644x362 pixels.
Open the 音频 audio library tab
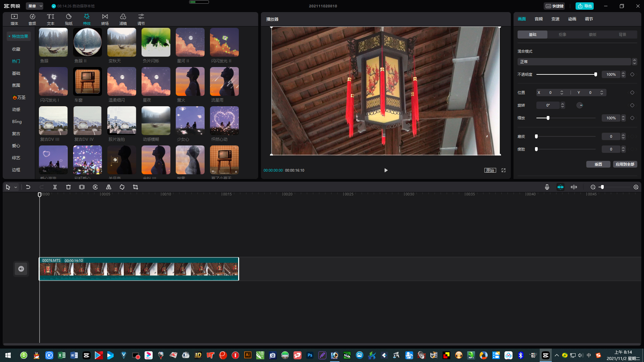[32, 19]
